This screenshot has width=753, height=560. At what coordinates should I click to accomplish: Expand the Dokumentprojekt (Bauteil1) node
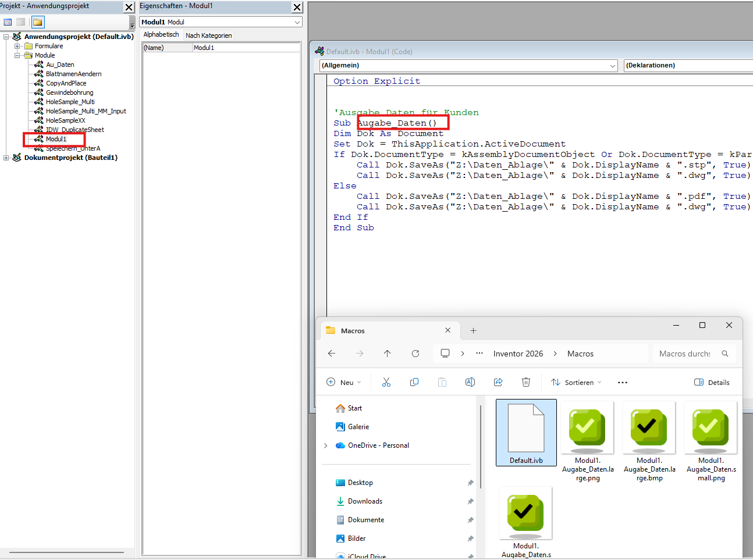[x=6, y=158]
